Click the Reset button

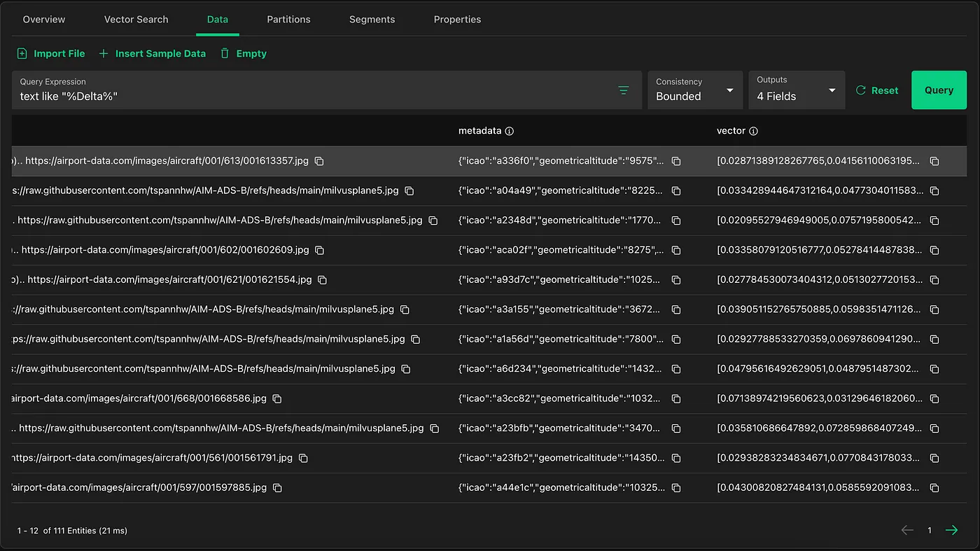click(x=877, y=90)
